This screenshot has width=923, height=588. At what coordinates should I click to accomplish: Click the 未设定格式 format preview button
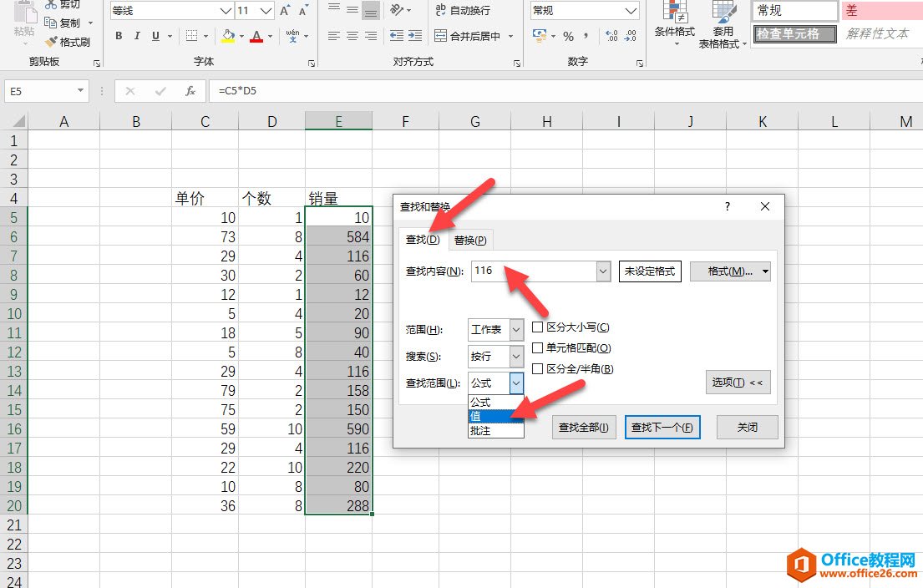[650, 271]
